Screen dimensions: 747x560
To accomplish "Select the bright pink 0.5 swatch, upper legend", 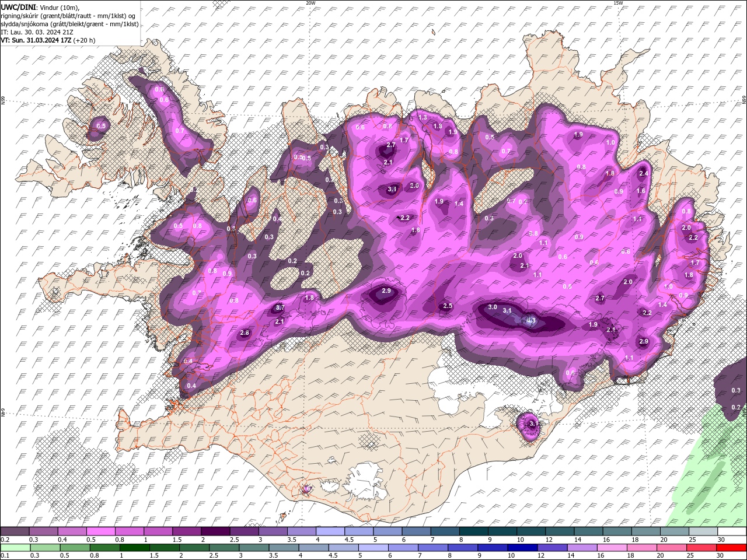I will pyautogui.click(x=100, y=531).
